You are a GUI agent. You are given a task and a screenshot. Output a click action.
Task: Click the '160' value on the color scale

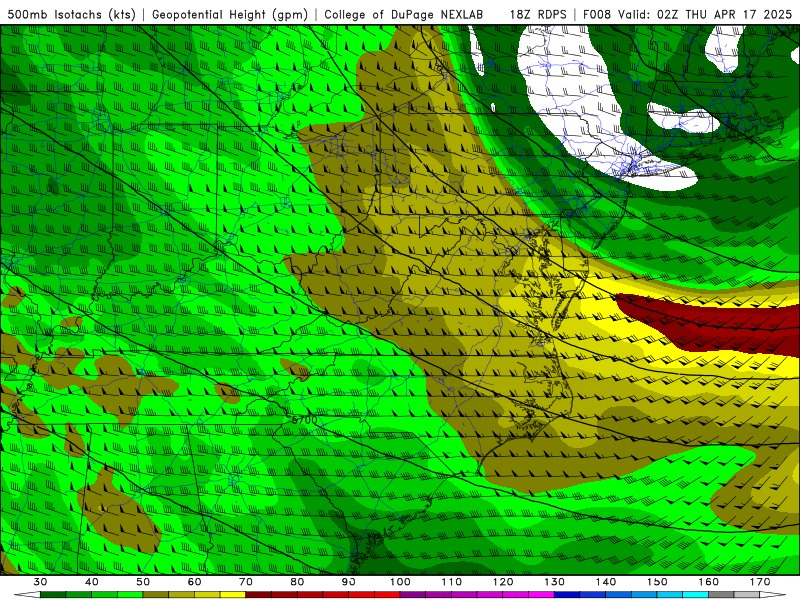tap(709, 582)
